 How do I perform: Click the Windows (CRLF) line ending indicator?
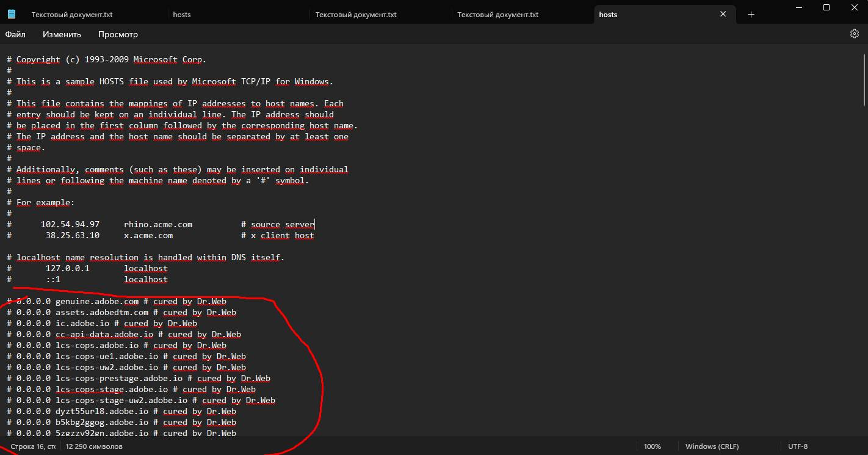pos(712,446)
